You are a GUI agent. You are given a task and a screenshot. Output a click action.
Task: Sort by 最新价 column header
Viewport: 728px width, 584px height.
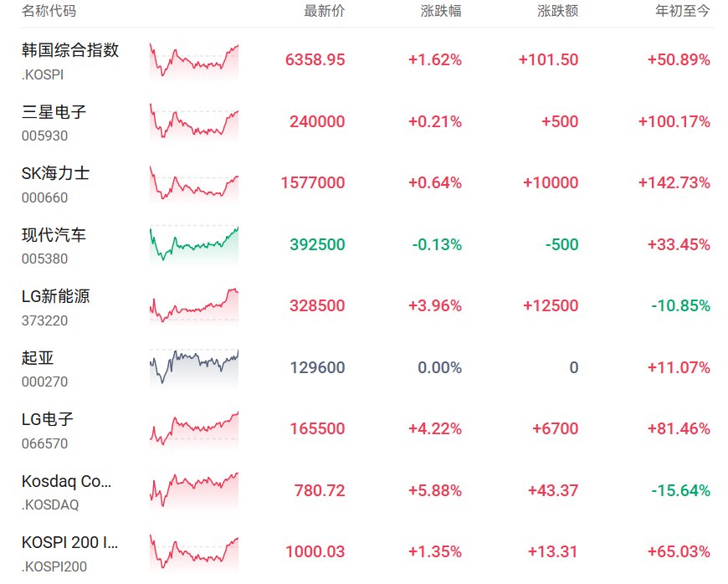(324, 11)
